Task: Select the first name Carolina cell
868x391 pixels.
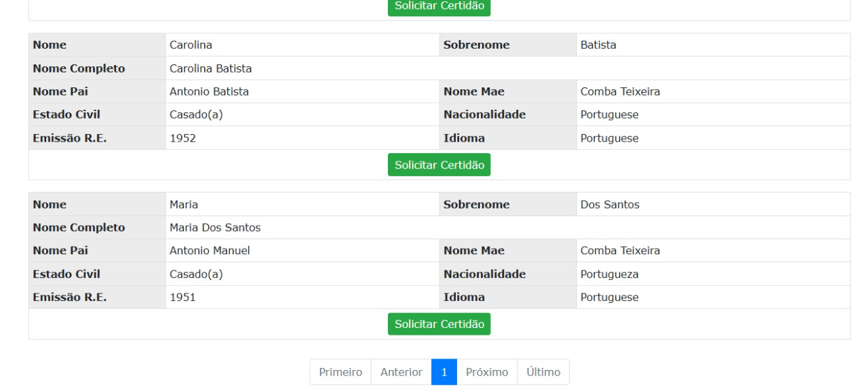Action: (191, 45)
